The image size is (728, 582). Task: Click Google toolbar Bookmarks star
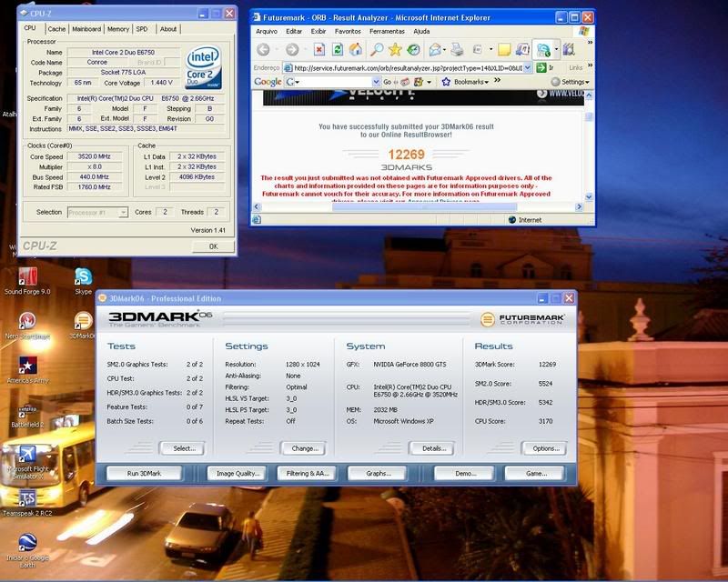tap(446, 82)
